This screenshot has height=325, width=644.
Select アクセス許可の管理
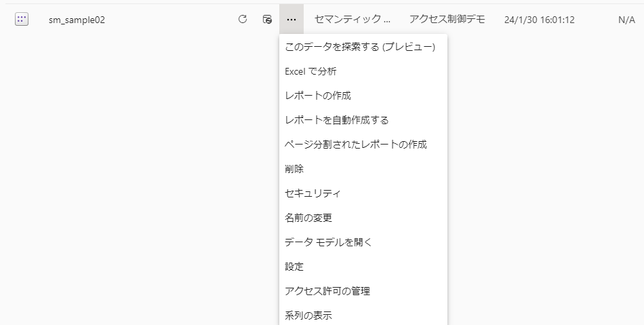pyautogui.click(x=363, y=291)
